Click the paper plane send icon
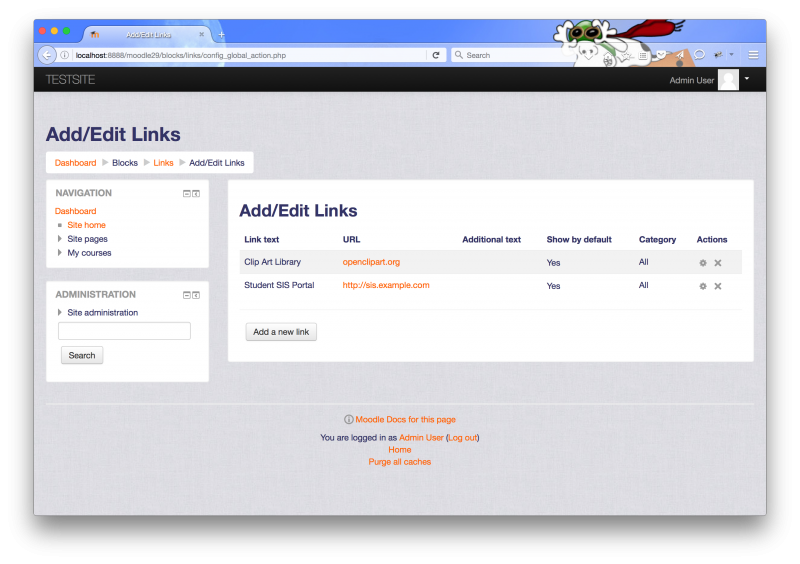 pyautogui.click(x=680, y=55)
